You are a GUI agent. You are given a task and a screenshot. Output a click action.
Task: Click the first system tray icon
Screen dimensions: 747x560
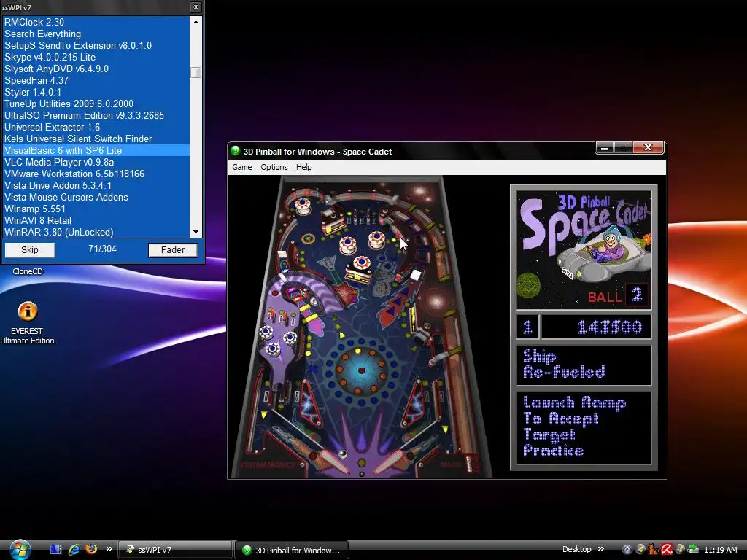(627, 550)
